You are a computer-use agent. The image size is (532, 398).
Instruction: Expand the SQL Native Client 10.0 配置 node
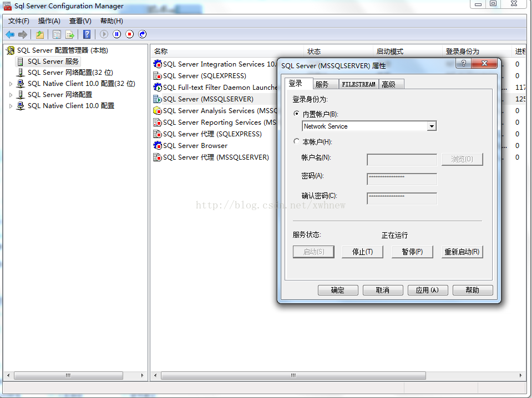tap(11, 106)
